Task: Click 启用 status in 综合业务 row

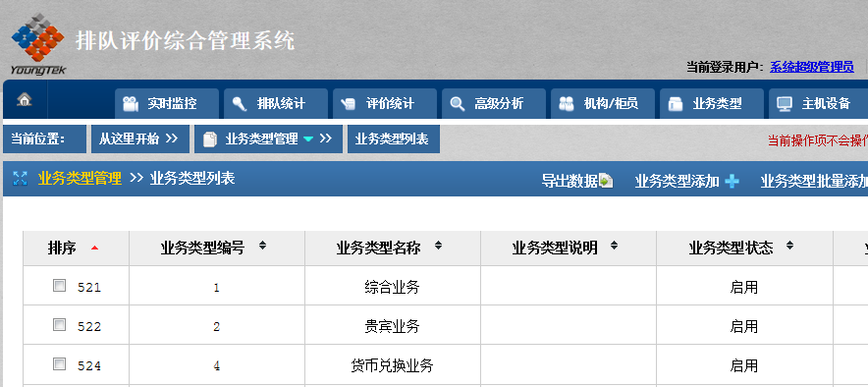Action: point(744,287)
